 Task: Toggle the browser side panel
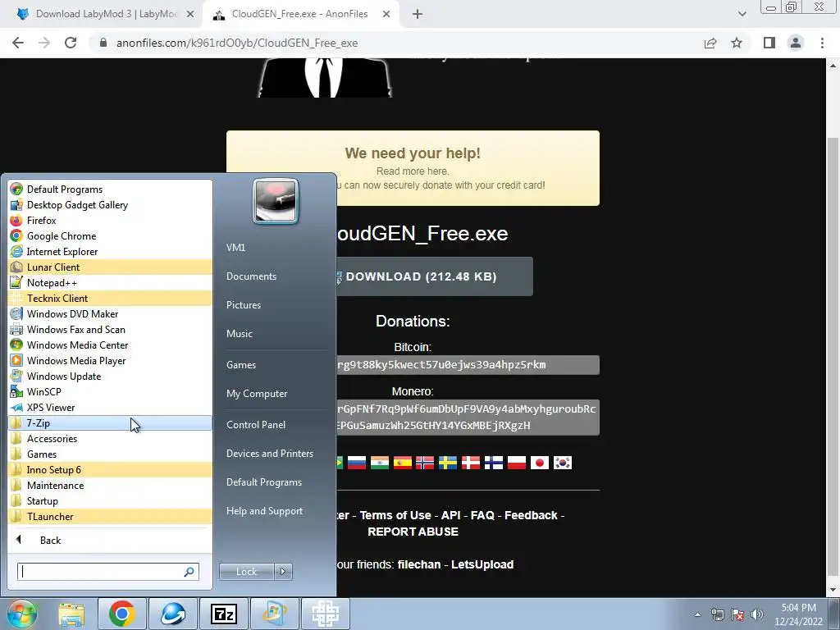click(769, 43)
